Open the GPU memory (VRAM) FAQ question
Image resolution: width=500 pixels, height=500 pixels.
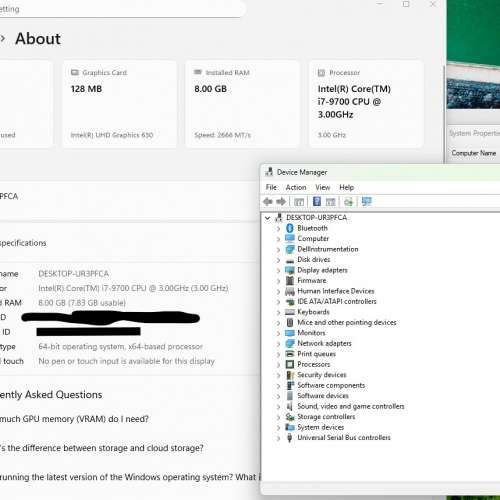click(74, 419)
